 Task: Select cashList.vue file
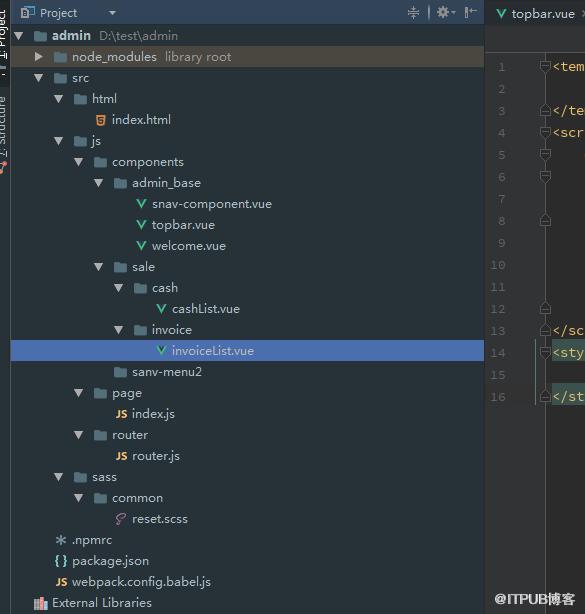(206, 309)
